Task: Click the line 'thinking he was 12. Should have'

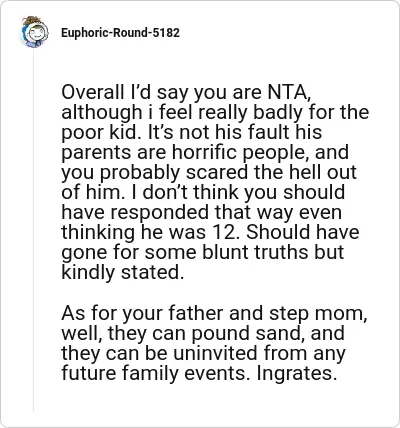Action: click(x=210, y=232)
